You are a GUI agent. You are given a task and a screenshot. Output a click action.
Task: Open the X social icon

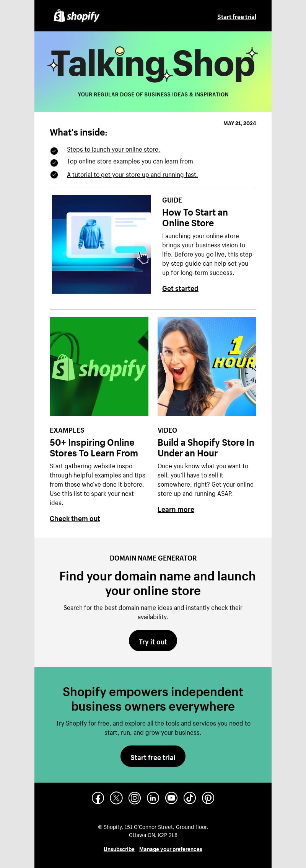(x=116, y=798)
